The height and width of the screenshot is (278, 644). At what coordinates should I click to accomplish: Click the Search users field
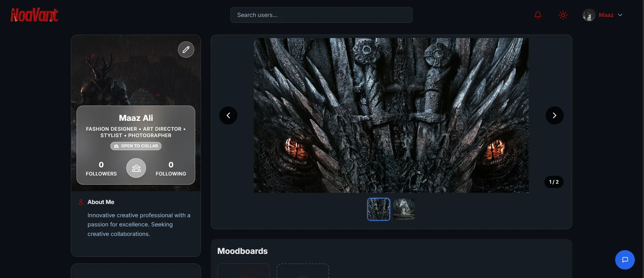click(x=321, y=15)
